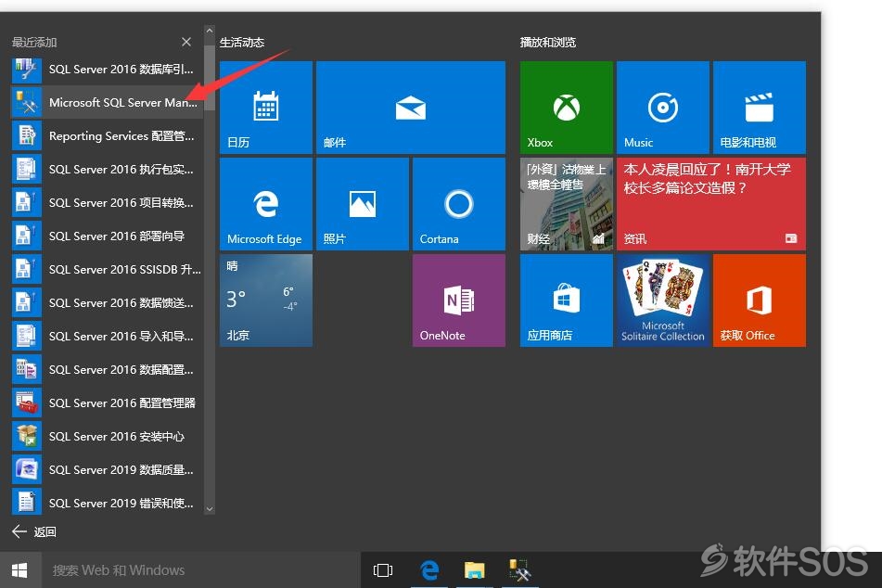Open the OneNote tile
Screen dimensions: 882x588
pyautogui.click(x=459, y=300)
